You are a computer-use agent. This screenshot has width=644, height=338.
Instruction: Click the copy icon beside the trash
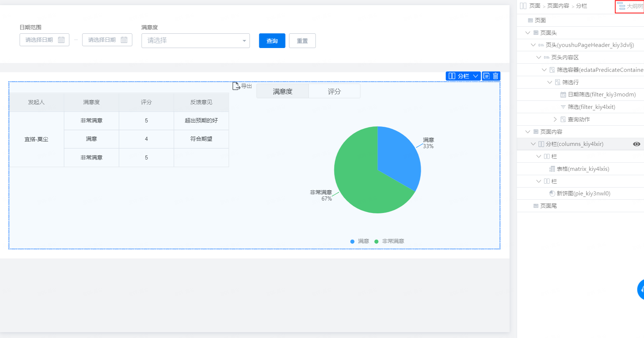[x=487, y=76]
